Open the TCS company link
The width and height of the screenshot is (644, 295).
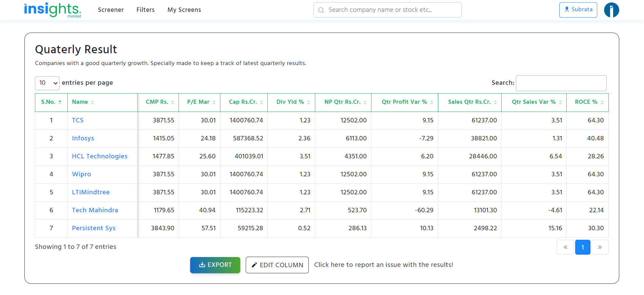(78, 120)
